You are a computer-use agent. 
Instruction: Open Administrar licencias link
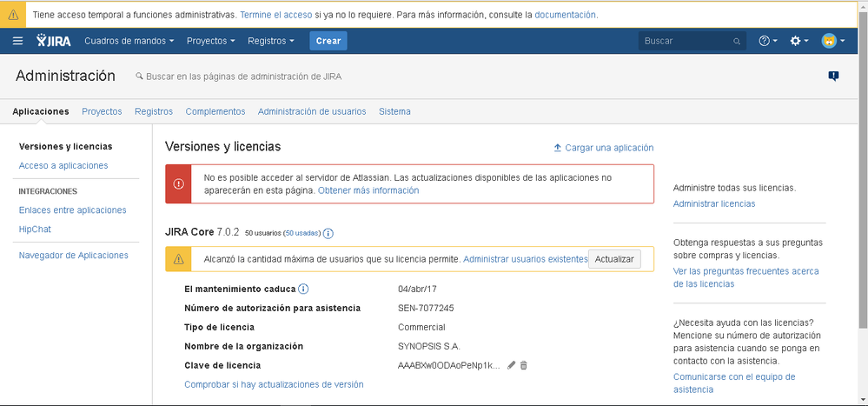click(x=714, y=203)
